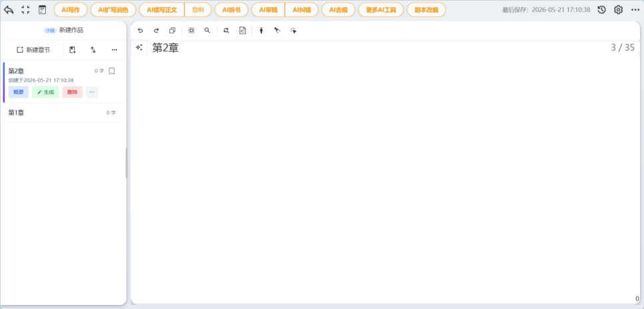The image size is (644, 309).
Task: Click the copy icon in editor toolbar
Action: (x=172, y=31)
